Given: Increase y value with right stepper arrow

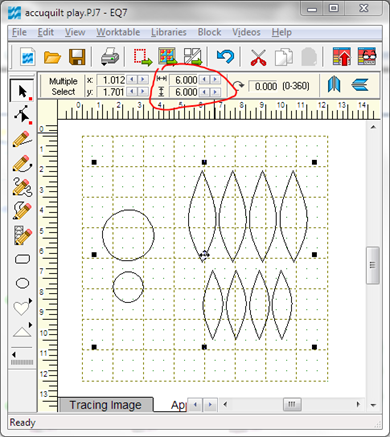Looking at the screenshot, I should pyautogui.click(x=143, y=91).
